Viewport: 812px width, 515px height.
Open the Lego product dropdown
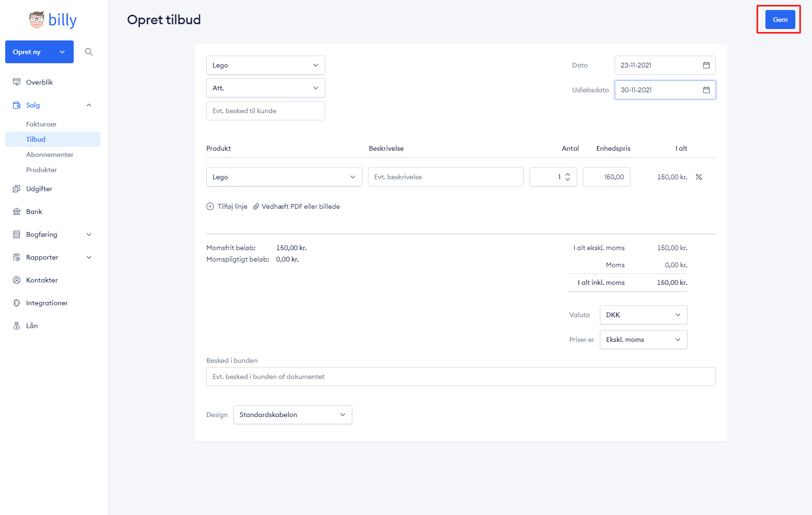click(x=284, y=177)
